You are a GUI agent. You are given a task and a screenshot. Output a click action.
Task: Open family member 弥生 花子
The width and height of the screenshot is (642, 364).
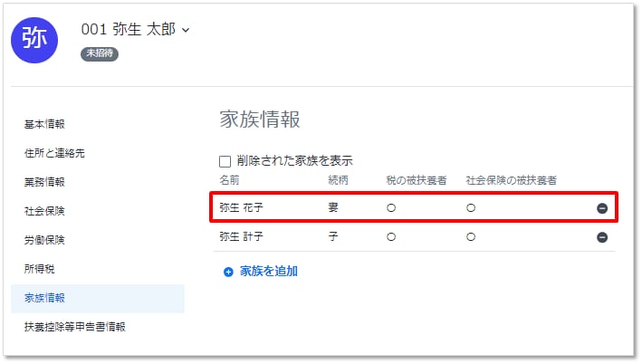[x=245, y=208]
